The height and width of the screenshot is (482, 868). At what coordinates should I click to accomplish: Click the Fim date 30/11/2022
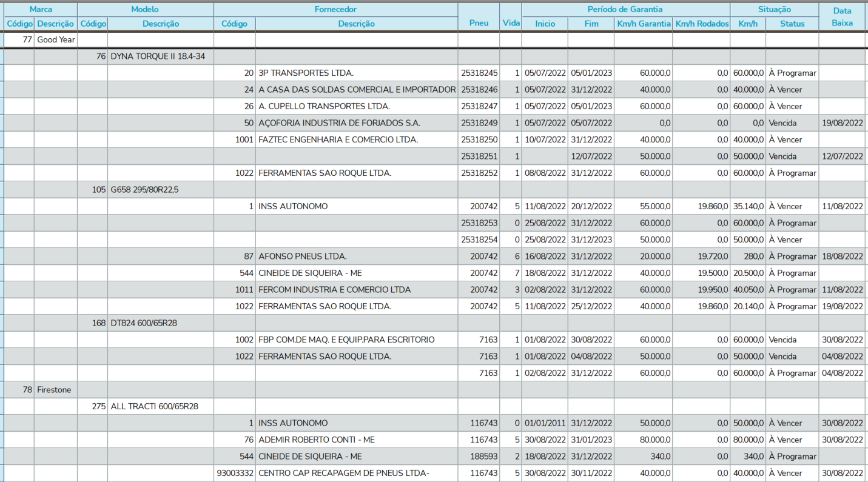point(591,473)
